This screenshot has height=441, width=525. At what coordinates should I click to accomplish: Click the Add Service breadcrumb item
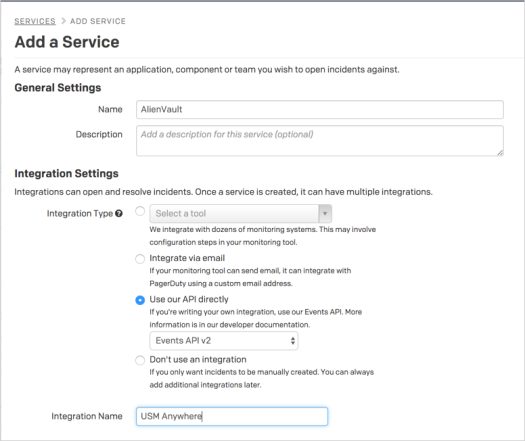pyautogui.click(x=98, y=21)
